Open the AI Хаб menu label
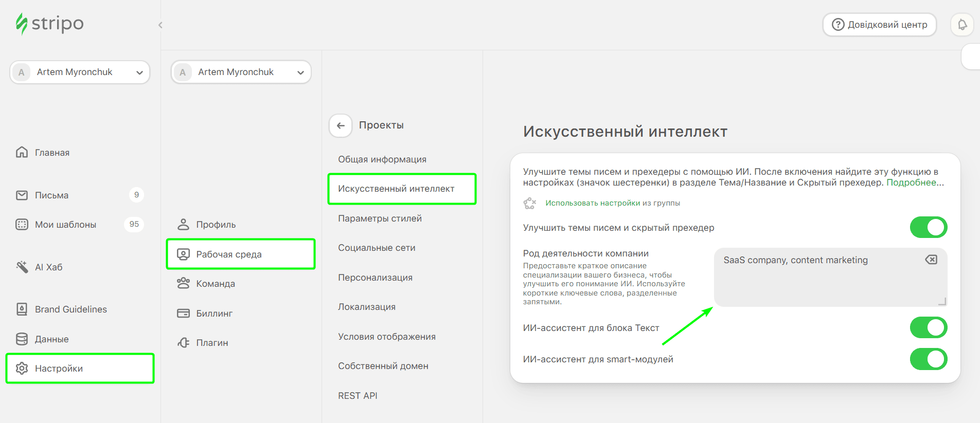This screenshot has width=980, height=423. 48,267
